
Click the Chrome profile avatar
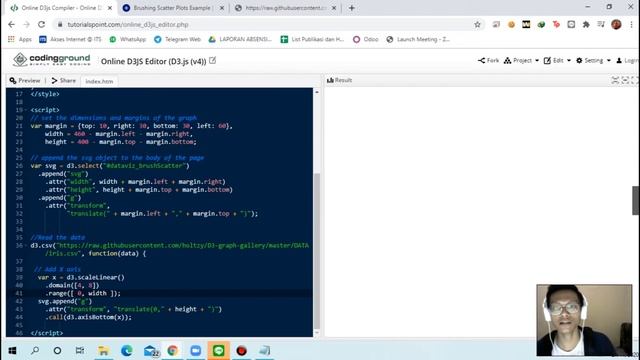click(x=616, y=24)
